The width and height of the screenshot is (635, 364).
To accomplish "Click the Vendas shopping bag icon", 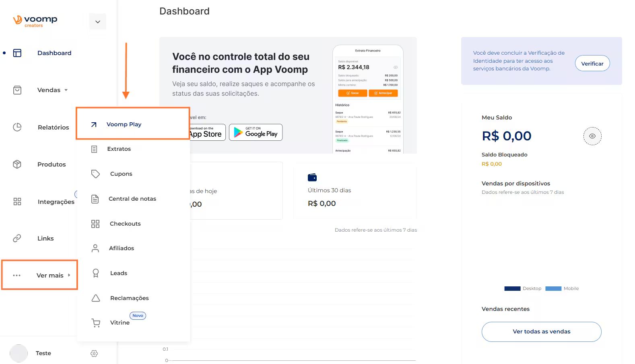I will [x=17, y=90].
